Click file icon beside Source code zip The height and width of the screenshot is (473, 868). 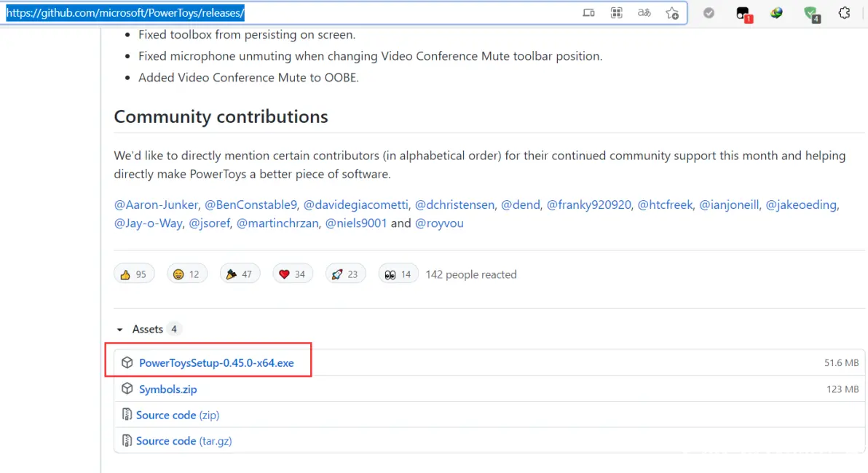(127, 414)
